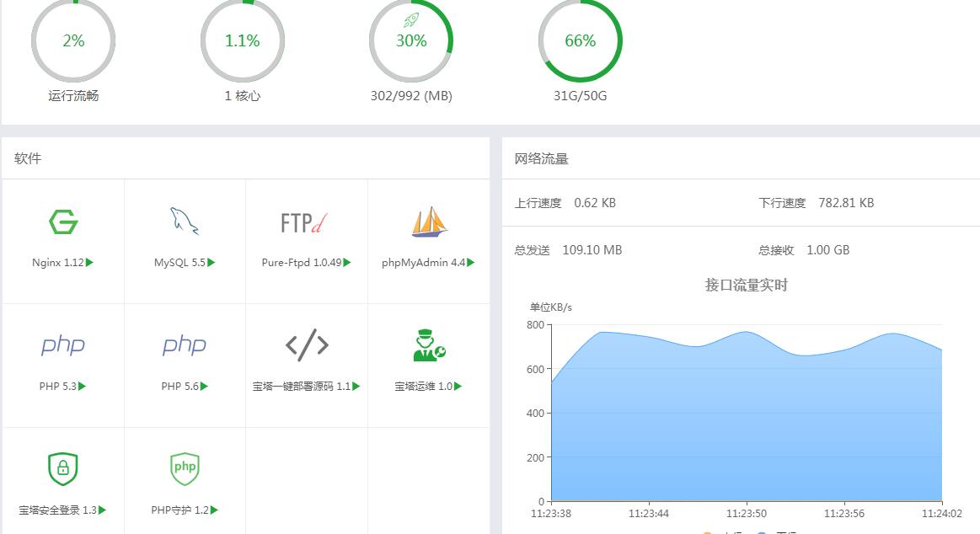Click the 31G/50G disk usage link
The width and height of the screenshot is (980, 534).
click(x=579, y=96)
